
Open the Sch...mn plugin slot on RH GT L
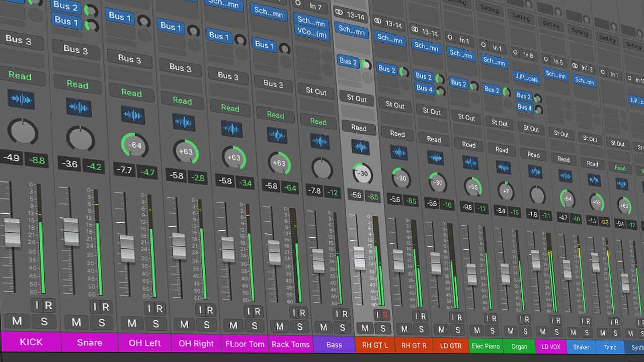pos(352,30)
